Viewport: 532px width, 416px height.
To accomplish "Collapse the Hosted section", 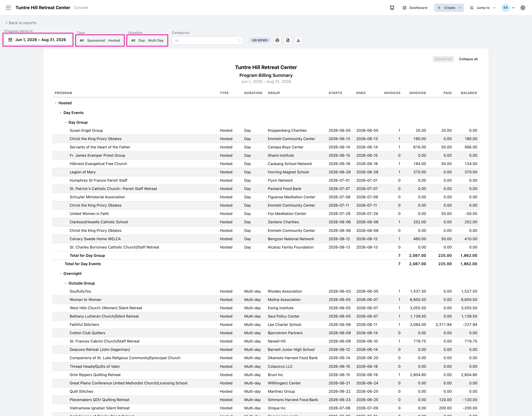I will pyautogui.click(x=56, y=103).
